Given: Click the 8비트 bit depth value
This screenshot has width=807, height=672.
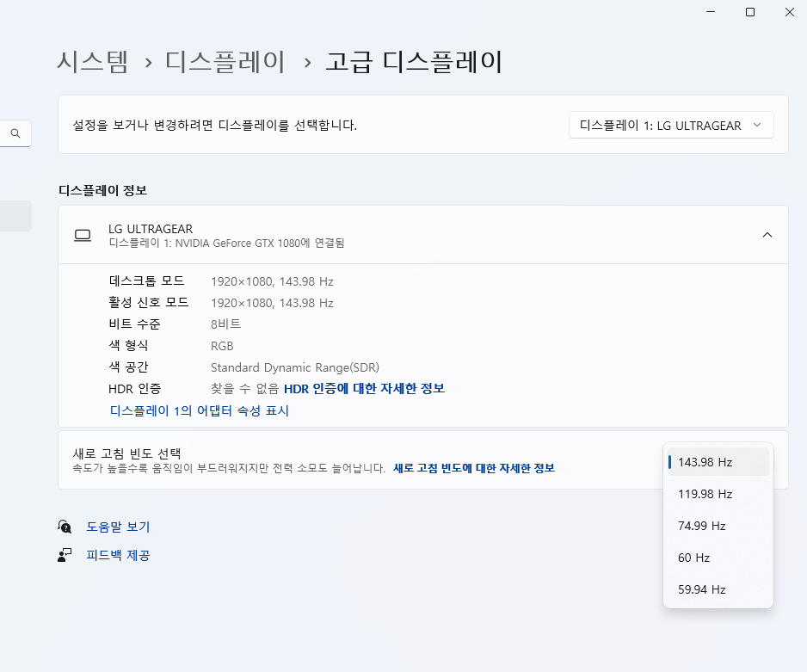Looking at the screenshot, I should (225, 324).
